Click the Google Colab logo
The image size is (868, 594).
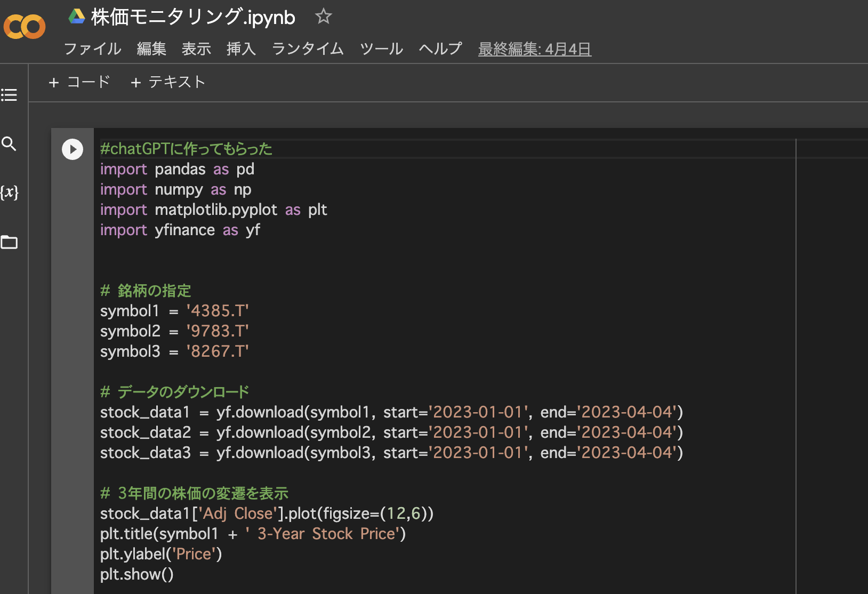pyautogui.click(x=25, y=27)
